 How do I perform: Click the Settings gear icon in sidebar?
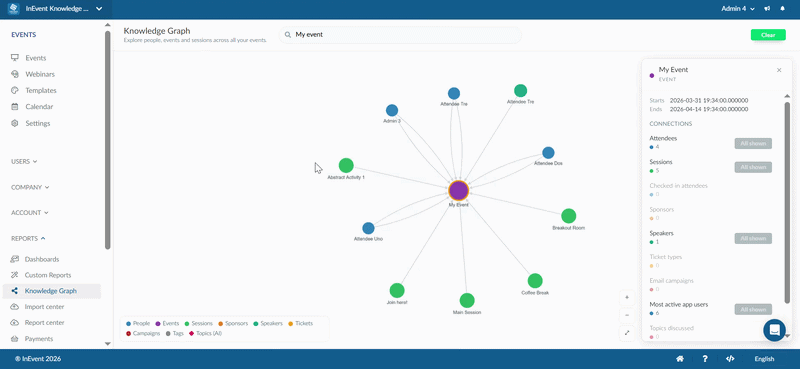(15, 123)
